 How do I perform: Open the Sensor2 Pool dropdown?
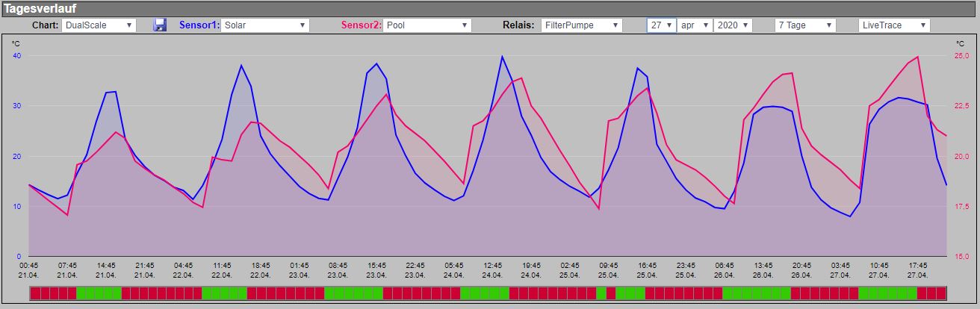pos(428,25)
